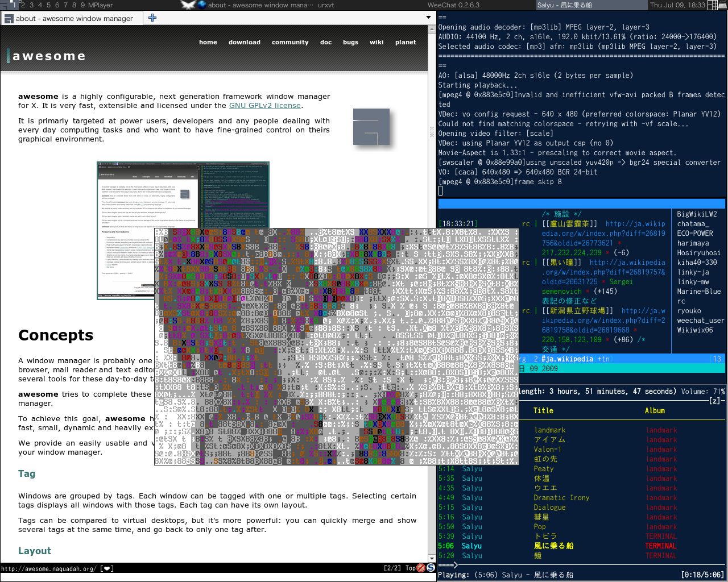The height and width of the screenshot is (582, 728).
Task: Switch to workspace tag 9
Action: (83, 5)
